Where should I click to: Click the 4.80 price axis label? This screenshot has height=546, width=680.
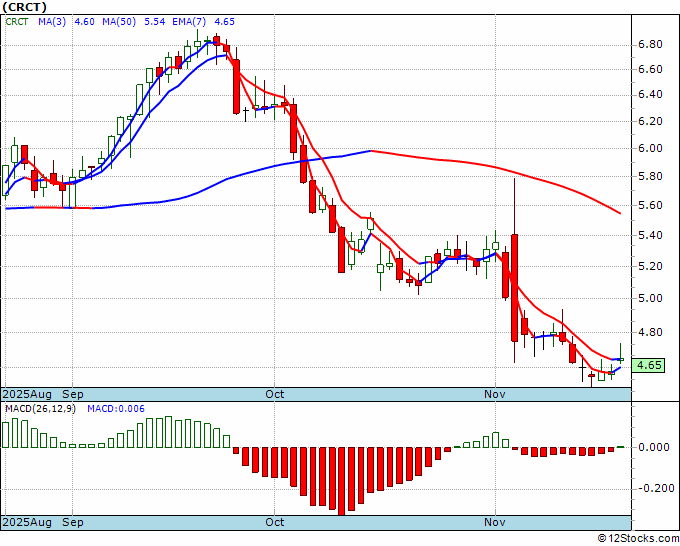tap(650, 332)
